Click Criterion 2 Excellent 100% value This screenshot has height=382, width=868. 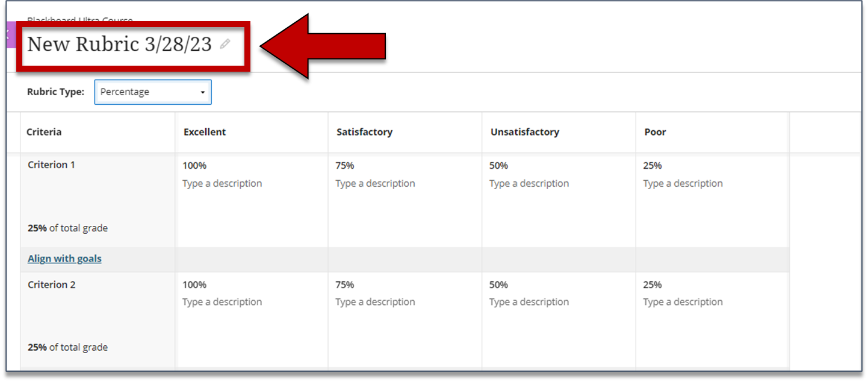(194, 284)
